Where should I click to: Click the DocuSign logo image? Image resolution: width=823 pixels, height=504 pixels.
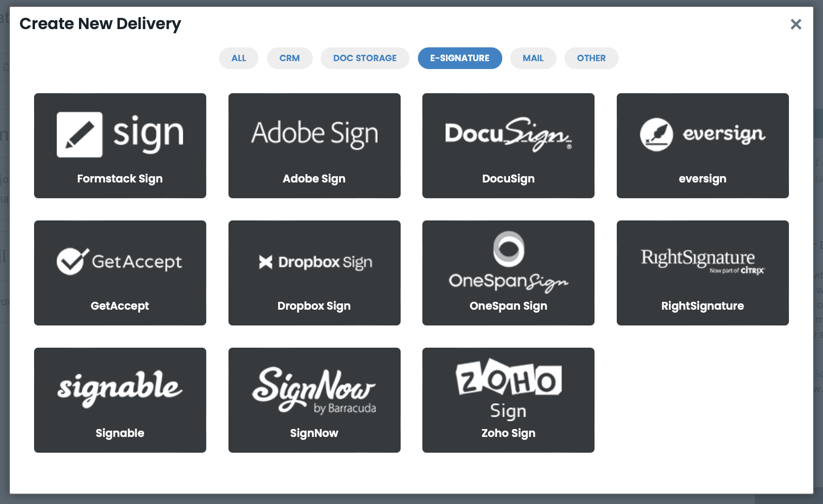507,134
